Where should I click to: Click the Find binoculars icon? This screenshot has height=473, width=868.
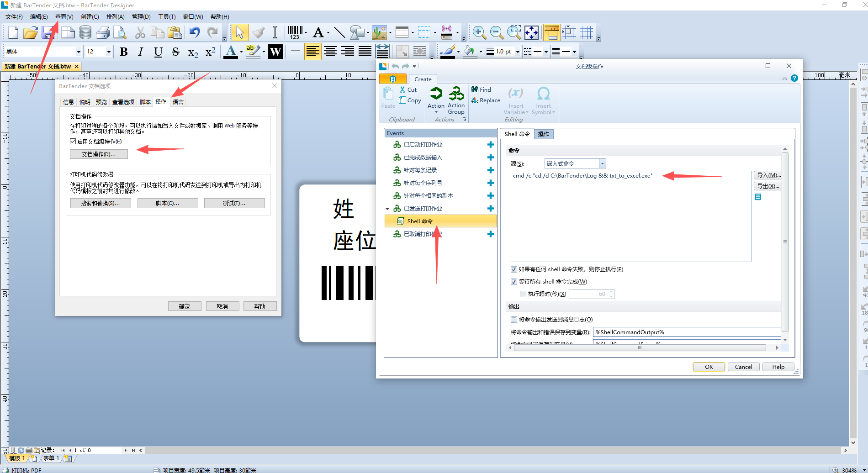click(x=475, y=89)
